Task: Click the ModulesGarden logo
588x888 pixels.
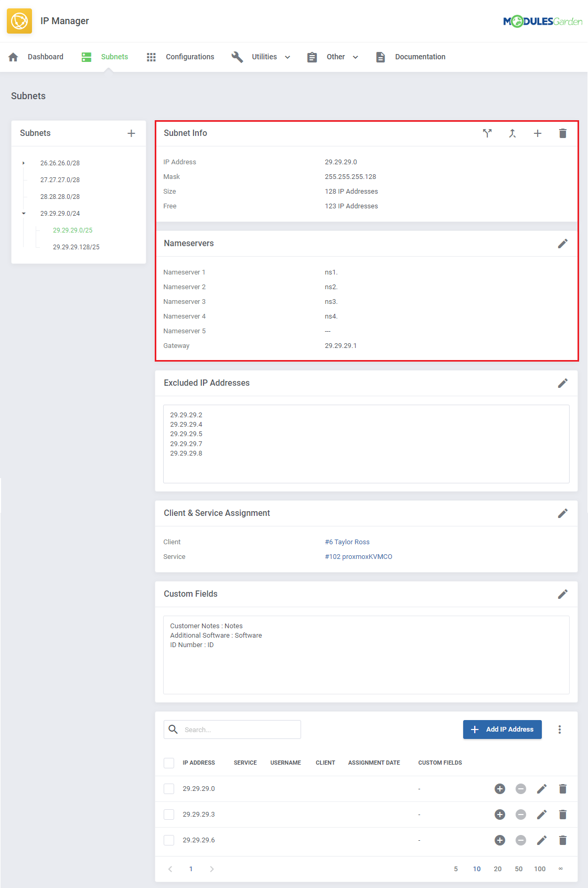Action: point(543,22)
